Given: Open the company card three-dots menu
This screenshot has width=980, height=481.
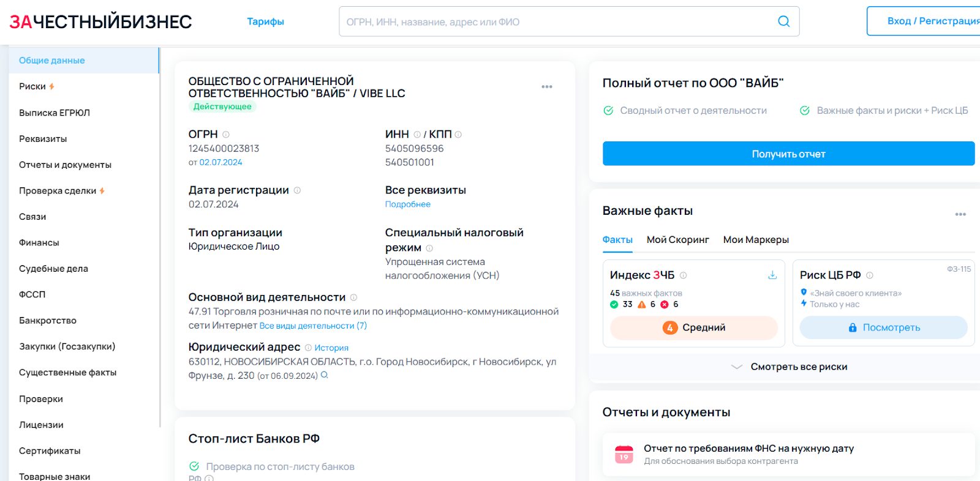Looking at the screenshot, I should [x=547, y=87].
